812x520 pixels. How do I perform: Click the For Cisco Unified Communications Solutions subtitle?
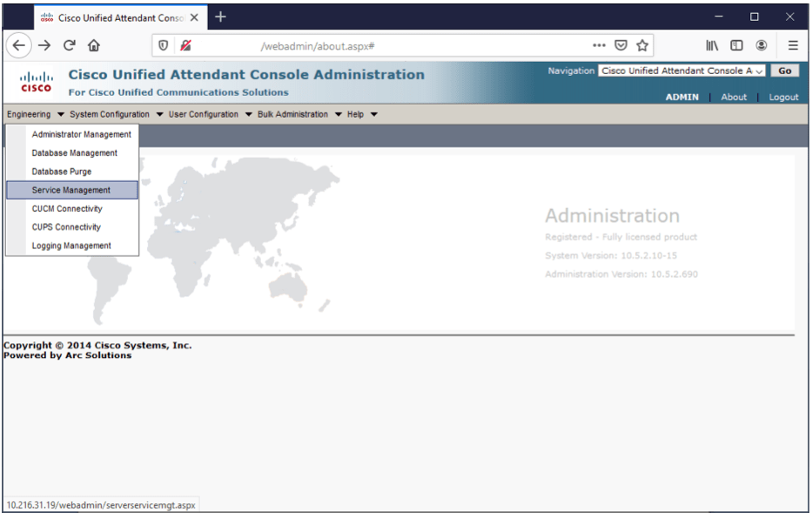[178, 92]
